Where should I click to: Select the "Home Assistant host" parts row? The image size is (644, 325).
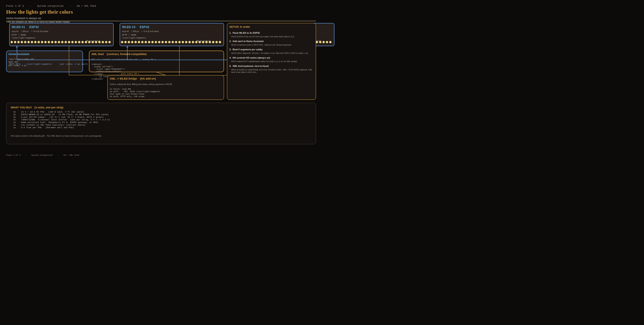click(x=56, y=122)
